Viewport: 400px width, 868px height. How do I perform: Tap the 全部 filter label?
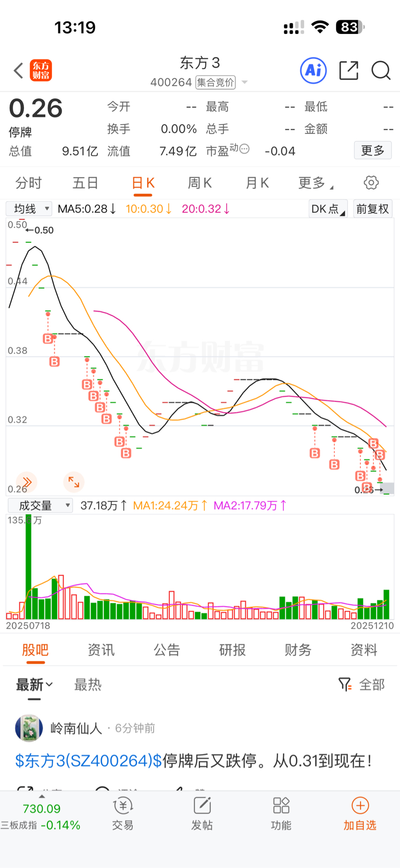pyautogui.click(x=372, y=684)
